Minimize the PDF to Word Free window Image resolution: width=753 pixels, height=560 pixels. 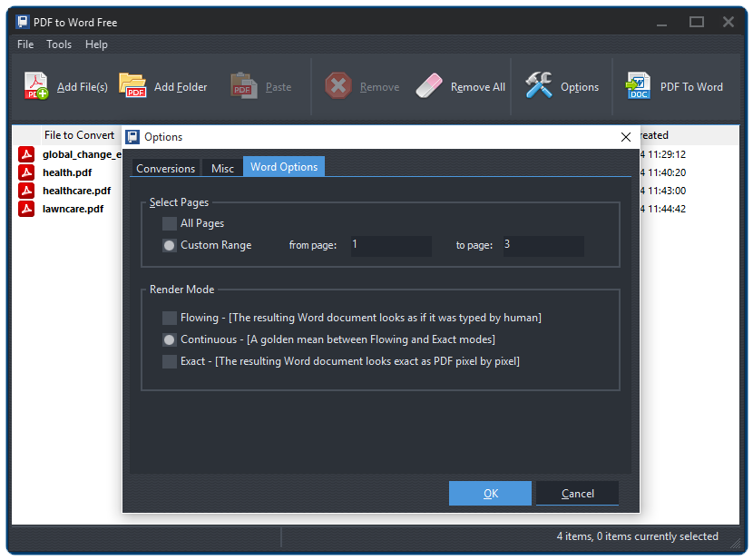click(x=661, y=23)
